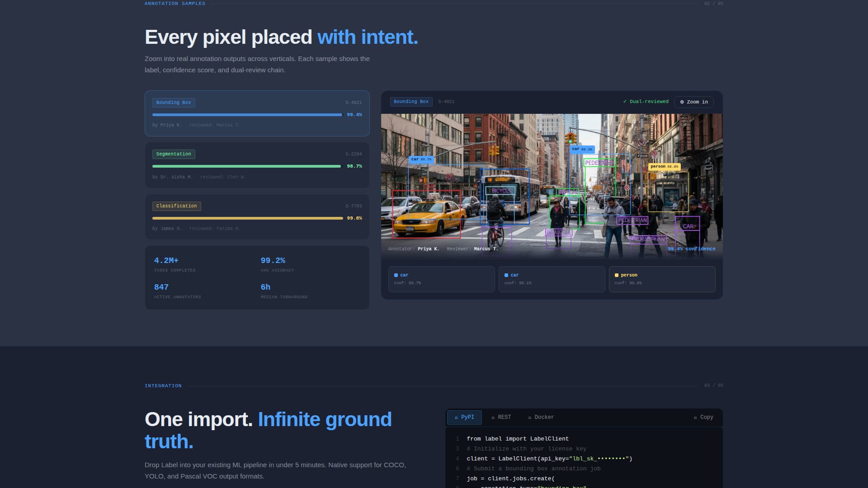The image size is (868, 488).
Task: Select the Bounding Box sample card
Action: pos(257,113)
